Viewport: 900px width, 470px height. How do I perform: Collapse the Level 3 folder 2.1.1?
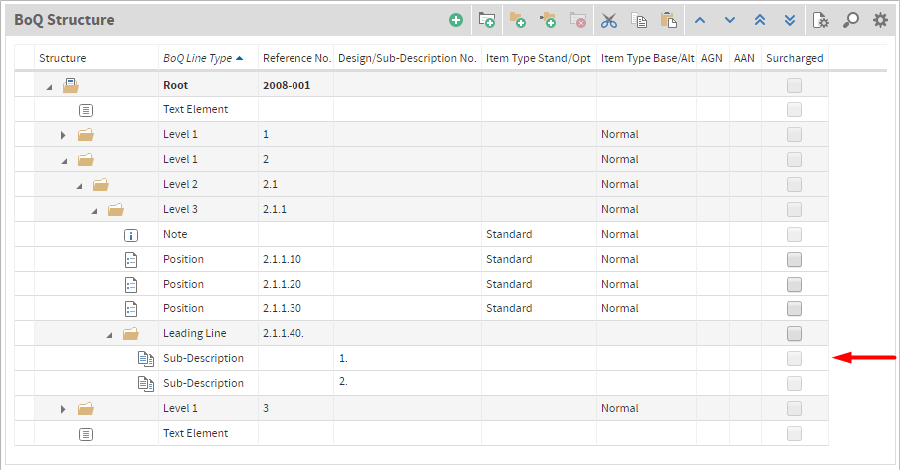[94, 211]
